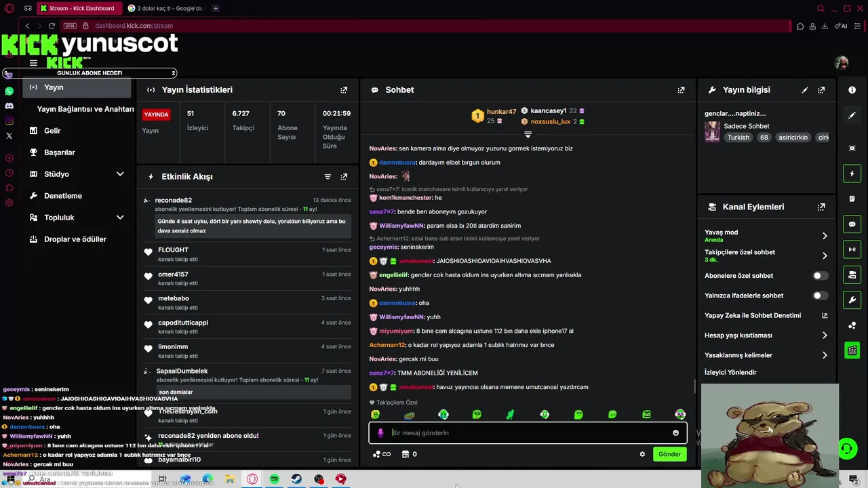The image size is (868, 488).
Task: Toggle the broadcast signal widget in right rail
Action: click(852, 249)
